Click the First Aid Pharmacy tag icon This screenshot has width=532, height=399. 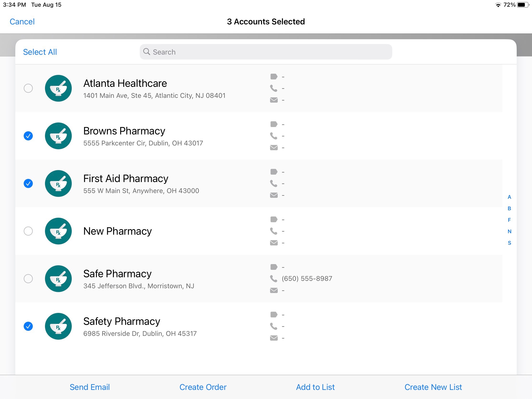274,172
